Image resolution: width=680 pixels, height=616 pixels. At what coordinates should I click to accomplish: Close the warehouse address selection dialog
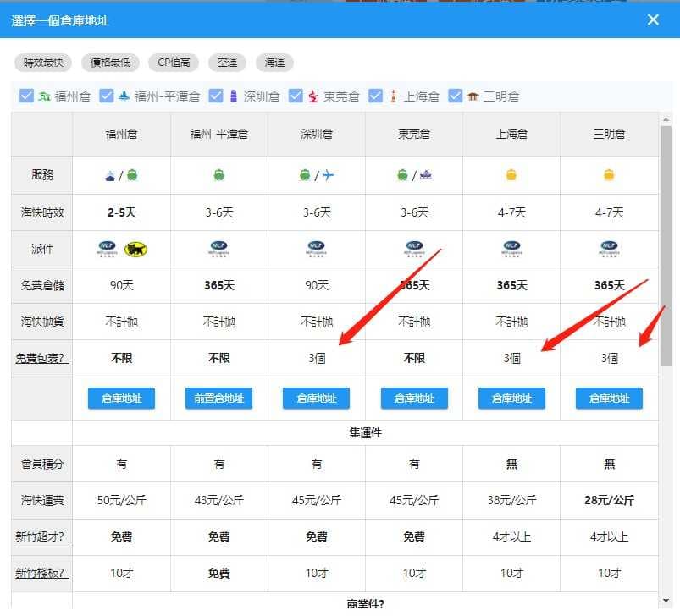[653, 20]
